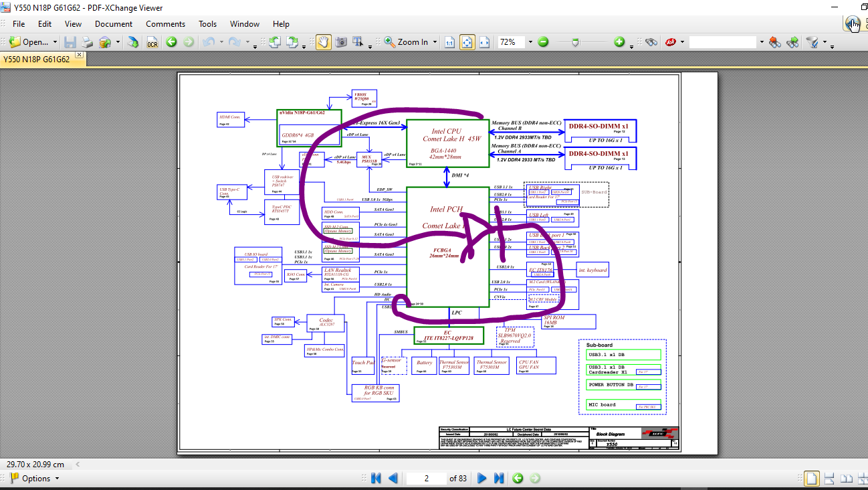Image resolution: width=868 pixels, height=490 pixels.
Task: Open the Comments menu
Action: click(x=166, y=24)
